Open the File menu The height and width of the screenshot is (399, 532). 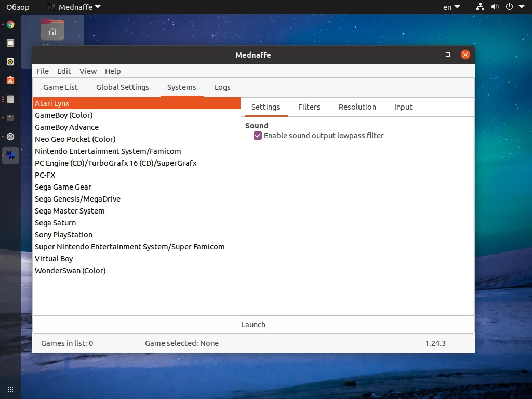(43, 71)
